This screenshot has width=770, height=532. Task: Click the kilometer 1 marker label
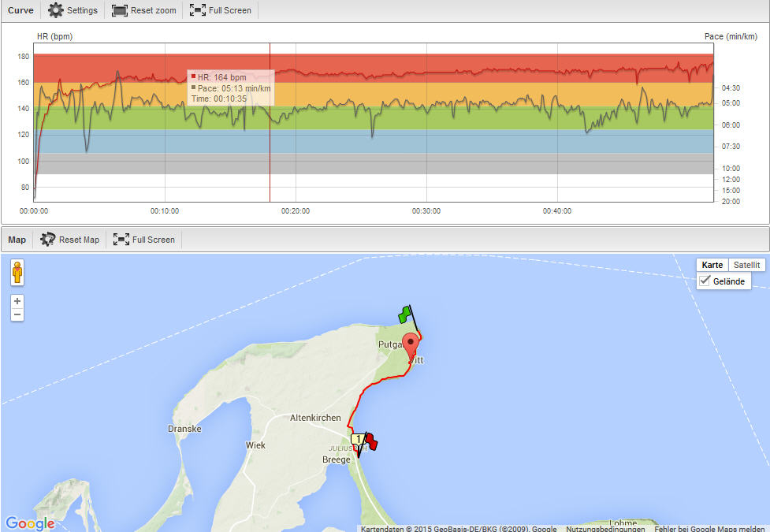(x=358, y=439)
